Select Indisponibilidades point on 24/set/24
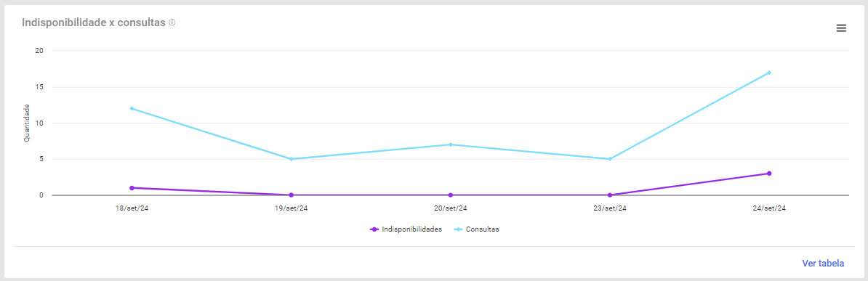Image resolution: width=868 pixels, height=281 pixels. point(769,174)
